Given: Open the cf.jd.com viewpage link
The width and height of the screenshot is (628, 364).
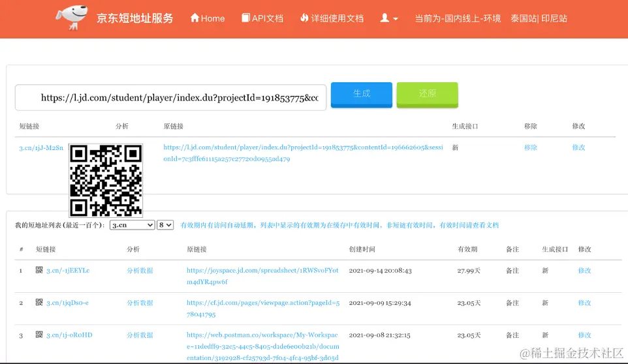Looking at the screenshot, I should pyautogui.click(x=262, y=309).
